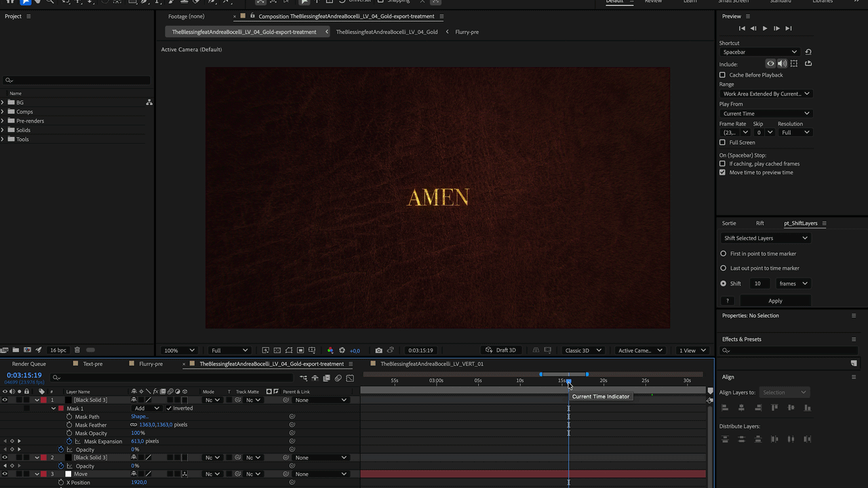Select the Tools folder in Project panel
This screenshot has width=868, height=488.
tap(22, 140)
